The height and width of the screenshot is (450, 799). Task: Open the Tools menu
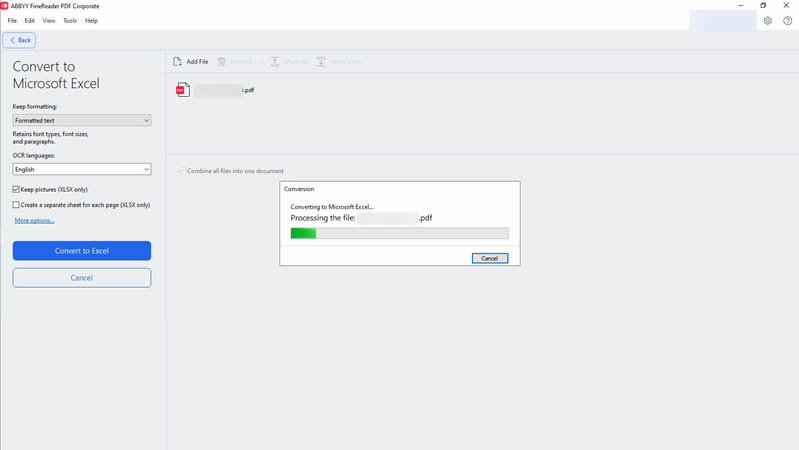70,21
